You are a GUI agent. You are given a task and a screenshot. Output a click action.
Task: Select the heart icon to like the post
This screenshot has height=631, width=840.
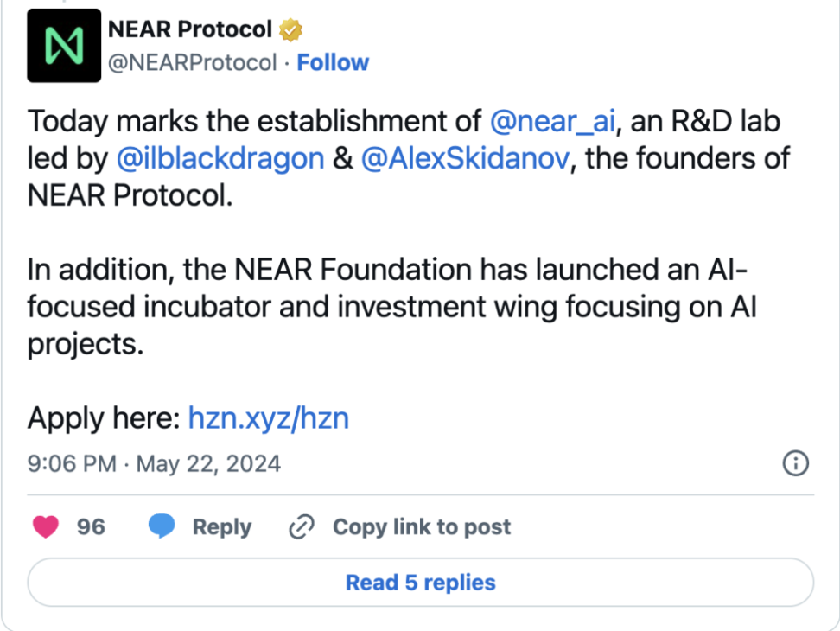coord(45,526)
